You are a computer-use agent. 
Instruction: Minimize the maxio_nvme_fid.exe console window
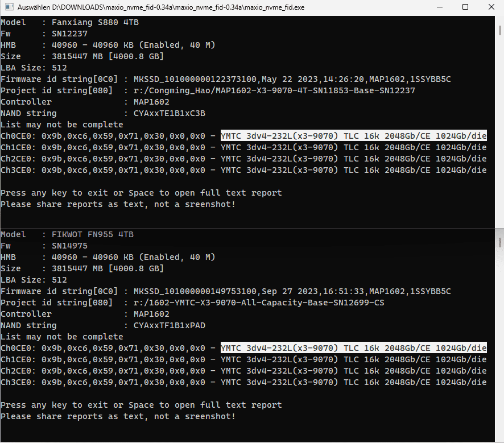click(440, 7)
